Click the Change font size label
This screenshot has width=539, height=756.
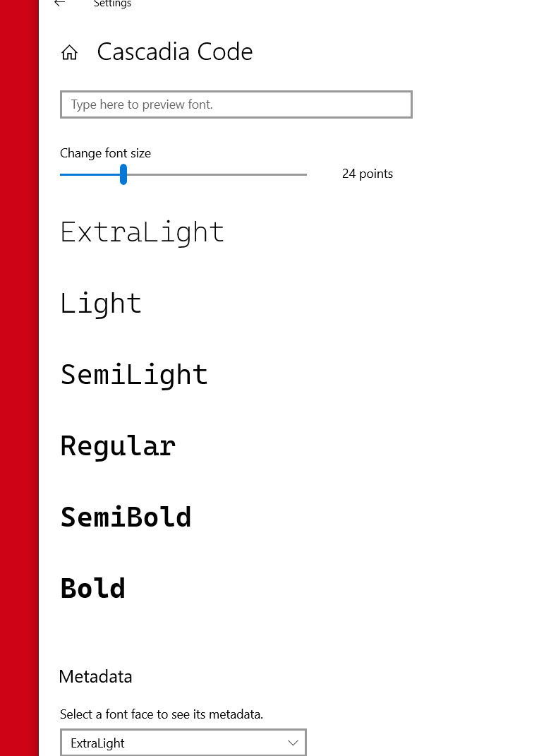pos(105,153)
